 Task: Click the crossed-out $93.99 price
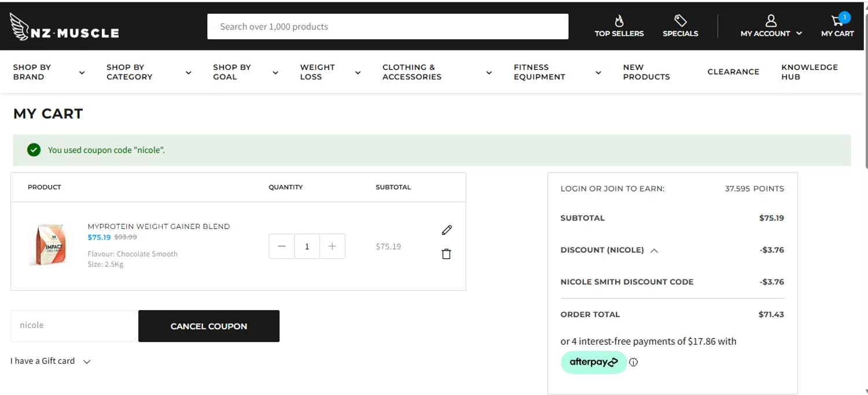126,237
